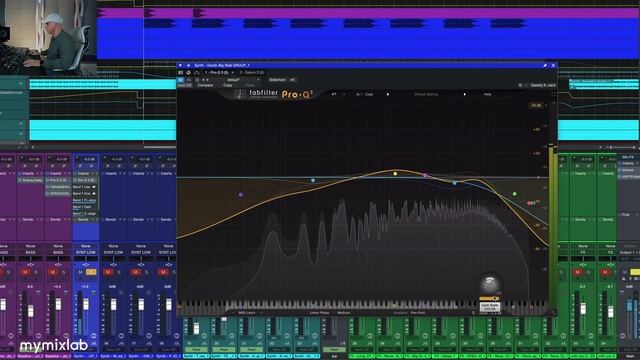Mute the selected blue mixer channel
Screen dimensions: 640x360
80,272
